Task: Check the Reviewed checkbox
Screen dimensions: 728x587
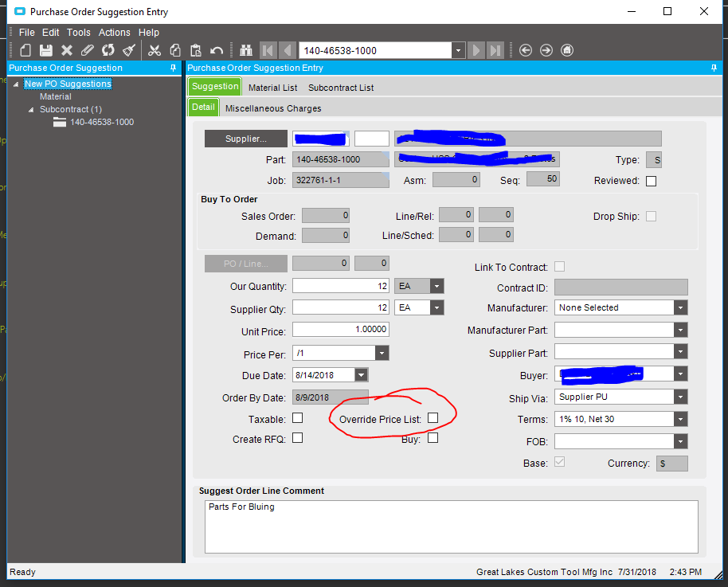Action: click(x=651, y=181)
